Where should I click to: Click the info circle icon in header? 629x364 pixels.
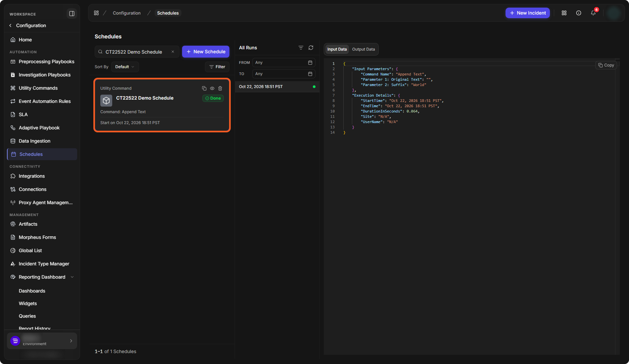pos(579,13)
